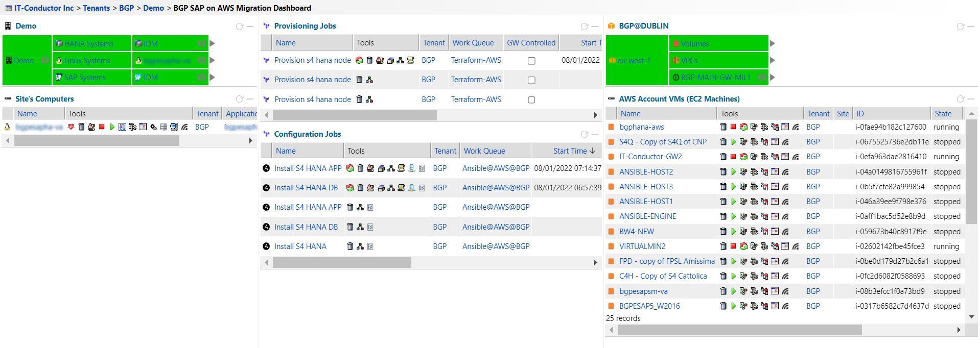Image resolution: width=980 pixels, height=348 pixels.
Task: Refresh the Provisioning Jobs panel
Action: pyautogui.click(x=584, y=27)
